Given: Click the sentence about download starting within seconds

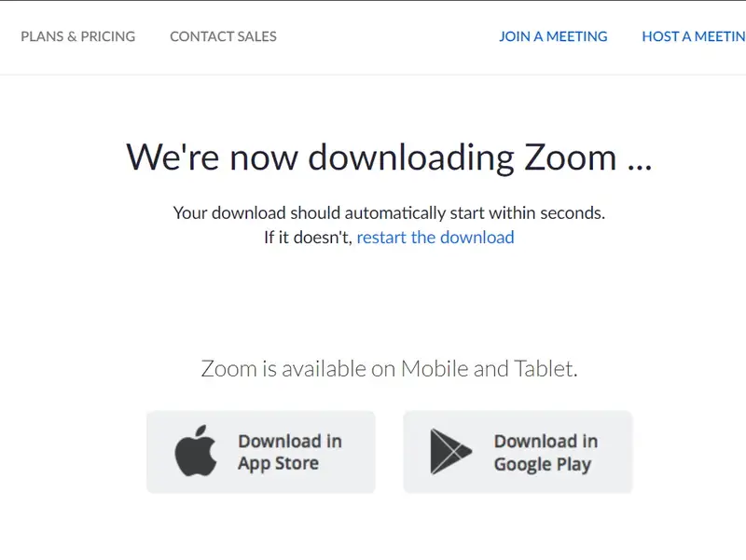Looking at the screenshot, I should 389,213.
